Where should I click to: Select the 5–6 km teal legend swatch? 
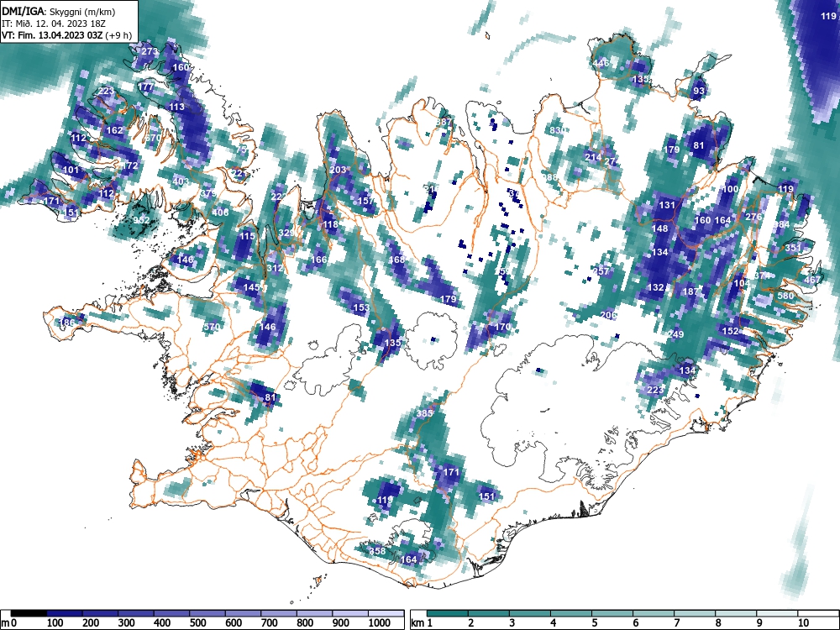point(612,613)
